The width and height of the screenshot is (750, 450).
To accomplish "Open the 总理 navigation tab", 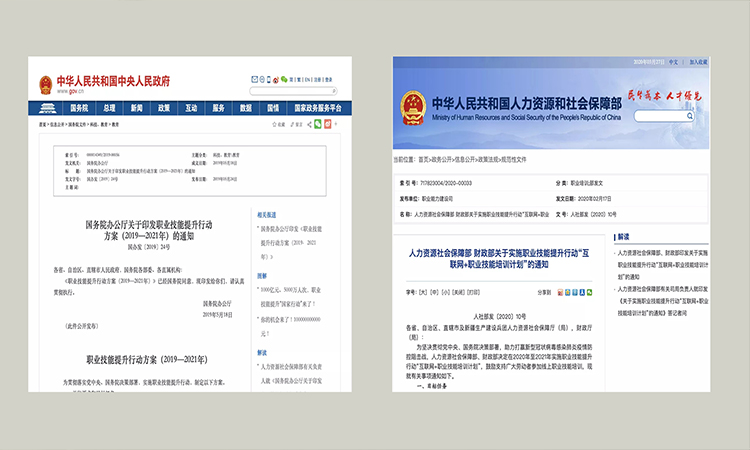I will (109, 108).
